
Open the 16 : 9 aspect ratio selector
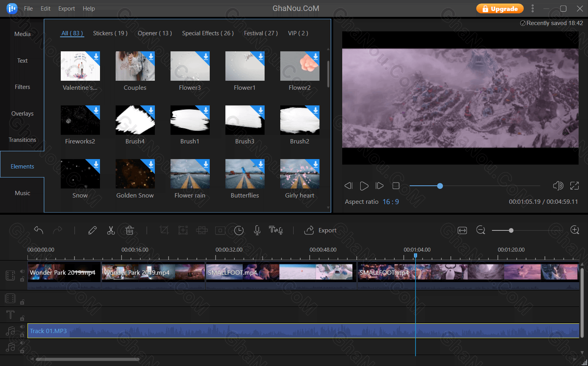point(390,201)
